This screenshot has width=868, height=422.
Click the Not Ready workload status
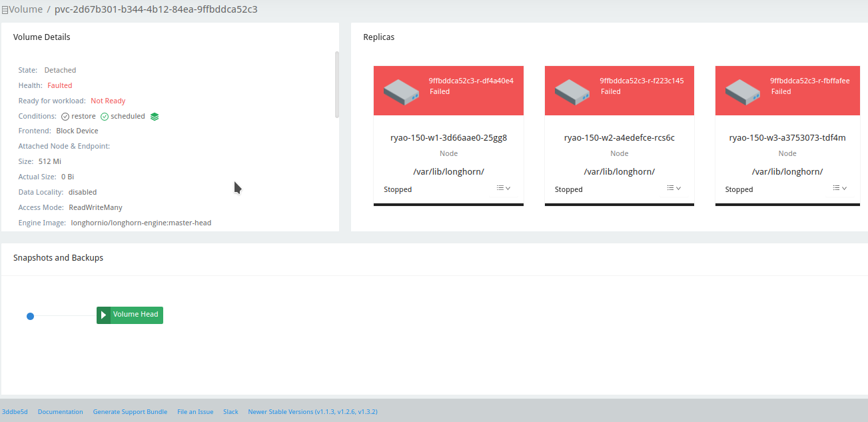pyautogui.click(x=108, y=101)
